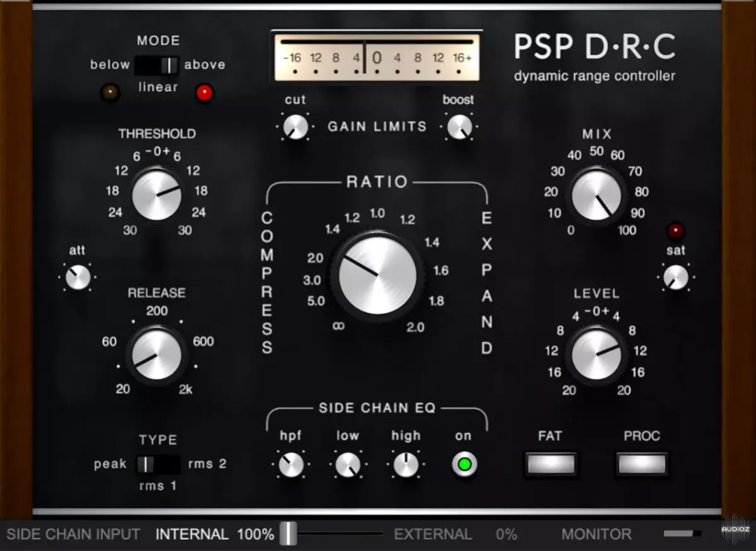Click the low side chain EQ knob
This screenshot has width=756, height=551.
pos(348,465)
